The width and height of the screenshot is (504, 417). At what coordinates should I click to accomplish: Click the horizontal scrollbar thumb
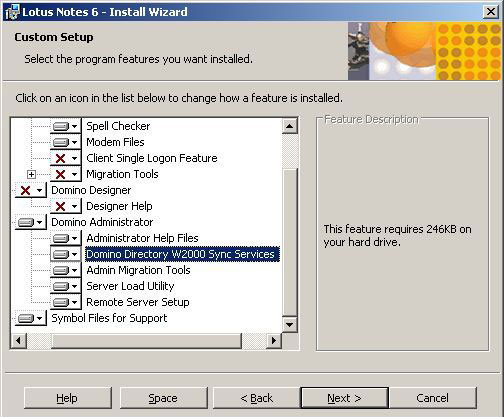tap(146, 341)
